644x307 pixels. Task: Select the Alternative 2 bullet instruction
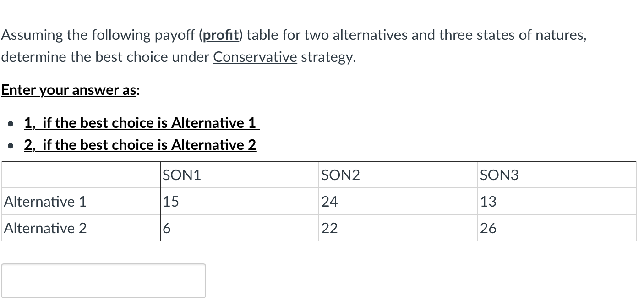click(140, 145)
